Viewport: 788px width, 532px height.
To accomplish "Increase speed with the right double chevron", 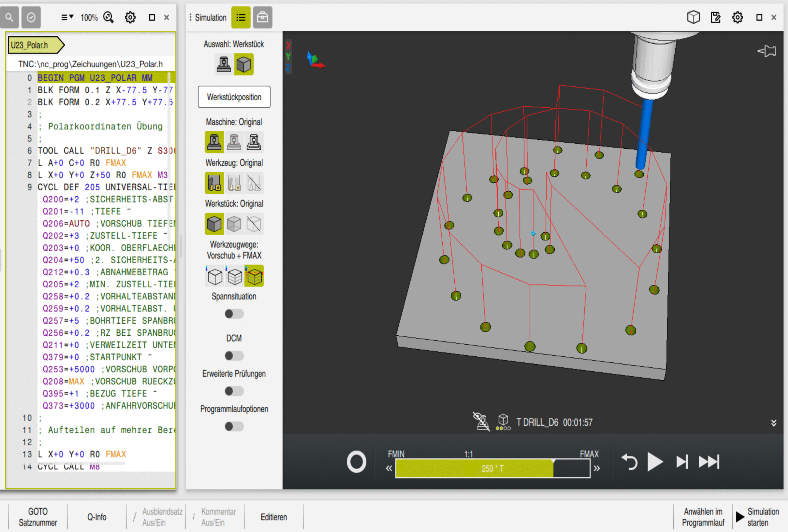I will (597, 469).
